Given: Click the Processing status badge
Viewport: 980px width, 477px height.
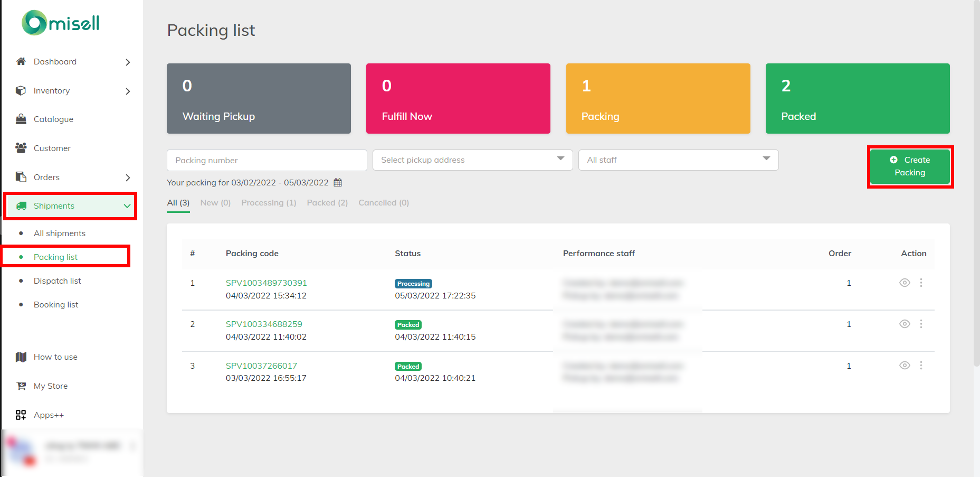Looking at the screenshot, I should (x=413, y=284).
